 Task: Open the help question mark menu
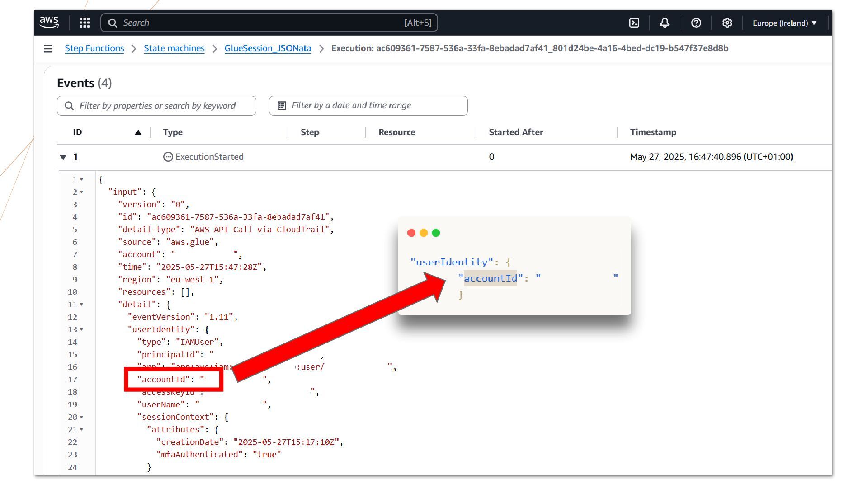coord(696,23)
